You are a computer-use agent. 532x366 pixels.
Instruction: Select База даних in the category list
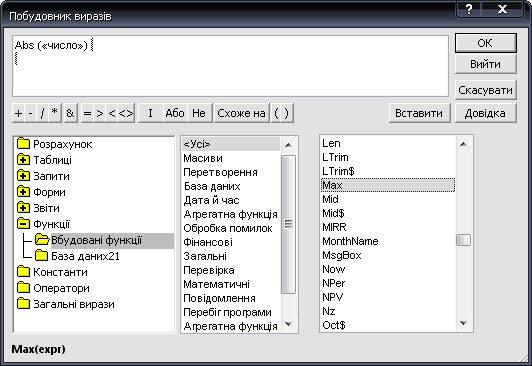[x=231, y=186]
